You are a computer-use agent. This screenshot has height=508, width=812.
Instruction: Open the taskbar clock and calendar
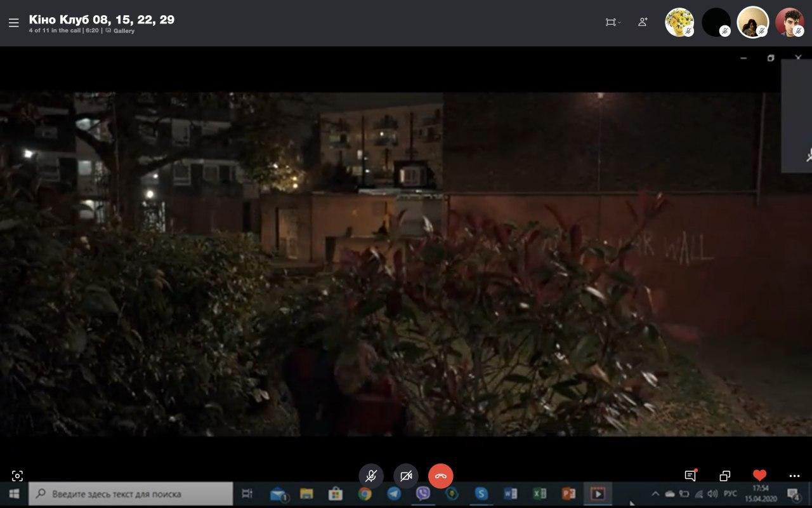[761, 493]
